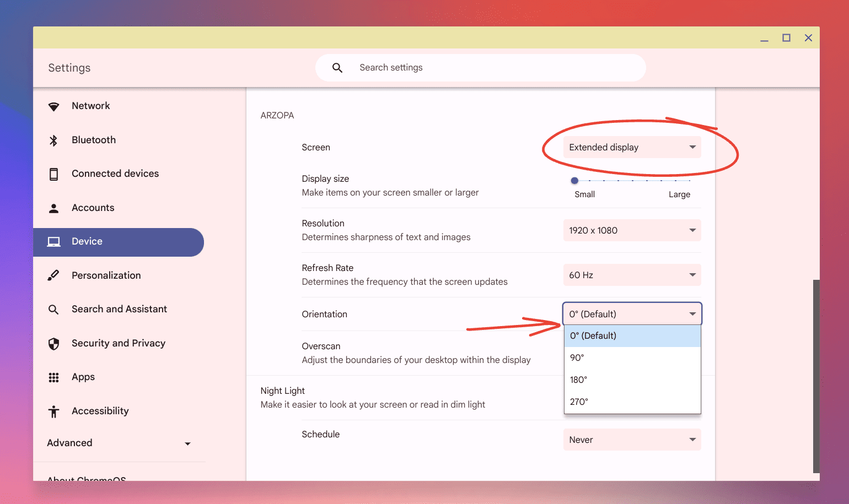The height and width of the screenshot is (504, 849).
Task: Choose 90° orientation option
Action: tap(632, 358)
